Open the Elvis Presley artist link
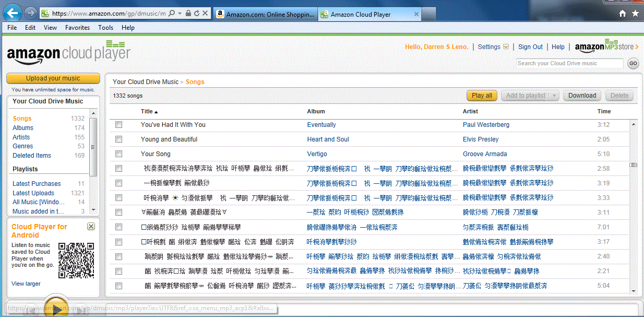Screen dimensions: 644x317 point(481,139)
